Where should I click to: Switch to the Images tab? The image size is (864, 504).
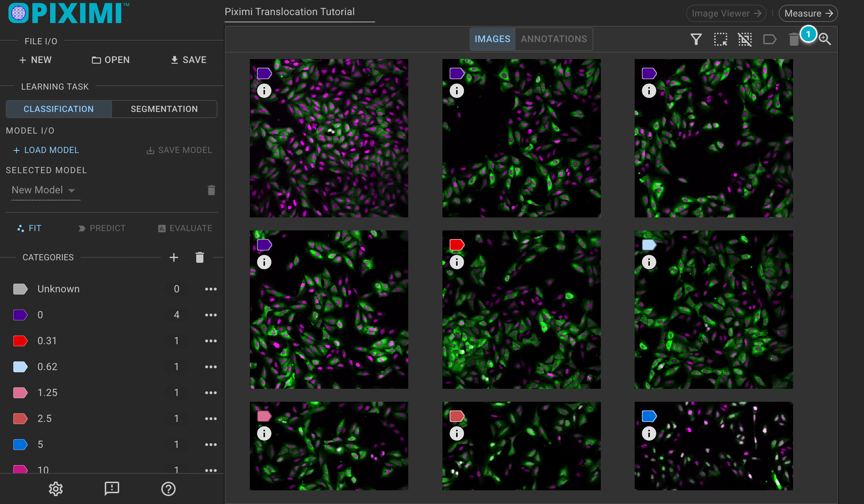point(492,39)
